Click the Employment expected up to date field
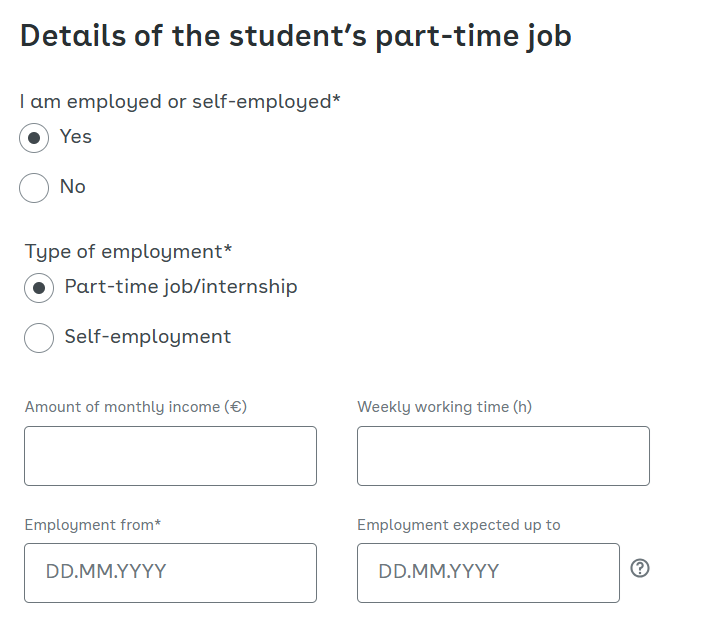The width and height of the screenshot is (722, 637). 488,573
